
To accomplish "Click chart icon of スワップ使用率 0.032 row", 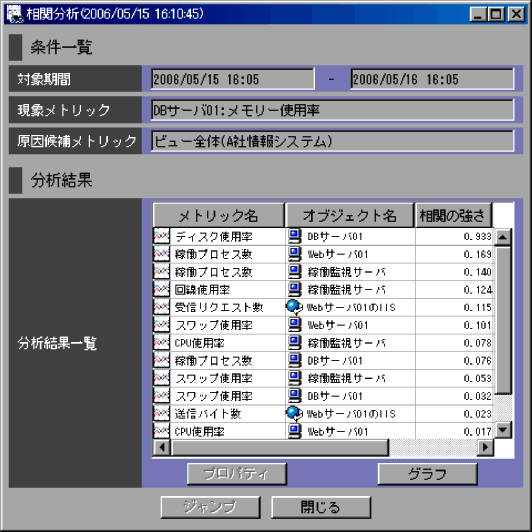I will [x=162, y=396].
